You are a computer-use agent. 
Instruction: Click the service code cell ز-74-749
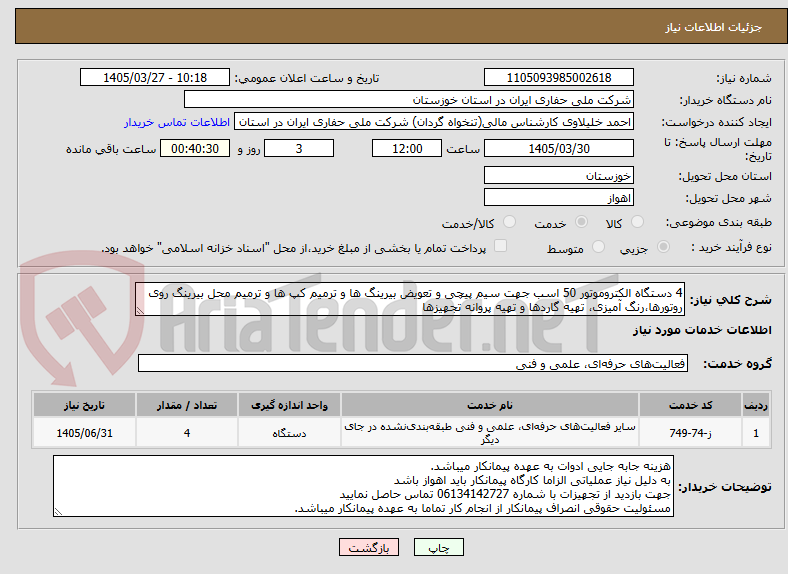691,433
